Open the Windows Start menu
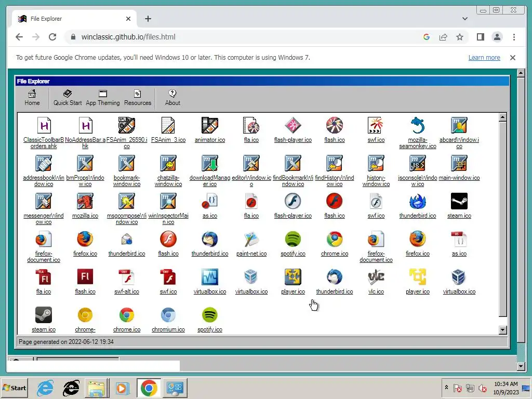The image size is (532, 399). point(14,388)
